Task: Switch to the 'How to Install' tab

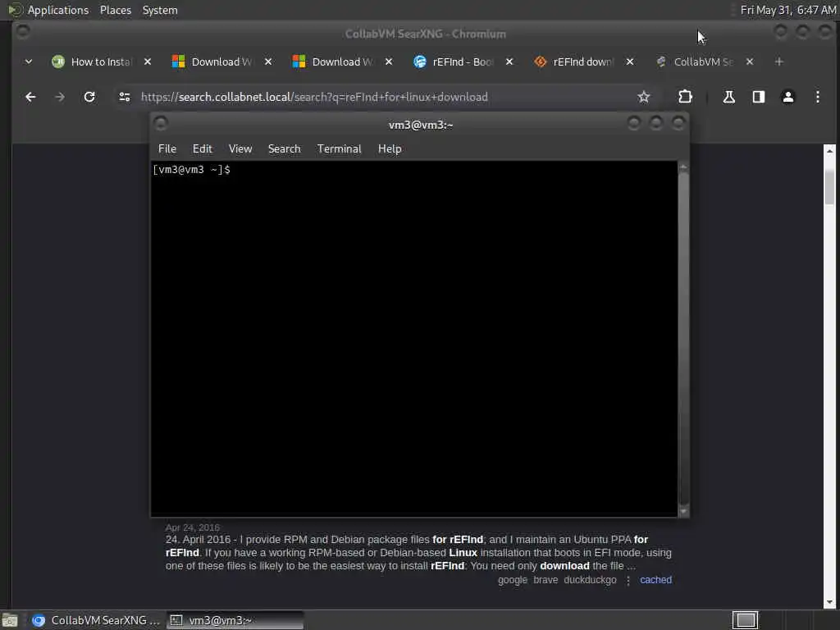Action: (101, 62)
